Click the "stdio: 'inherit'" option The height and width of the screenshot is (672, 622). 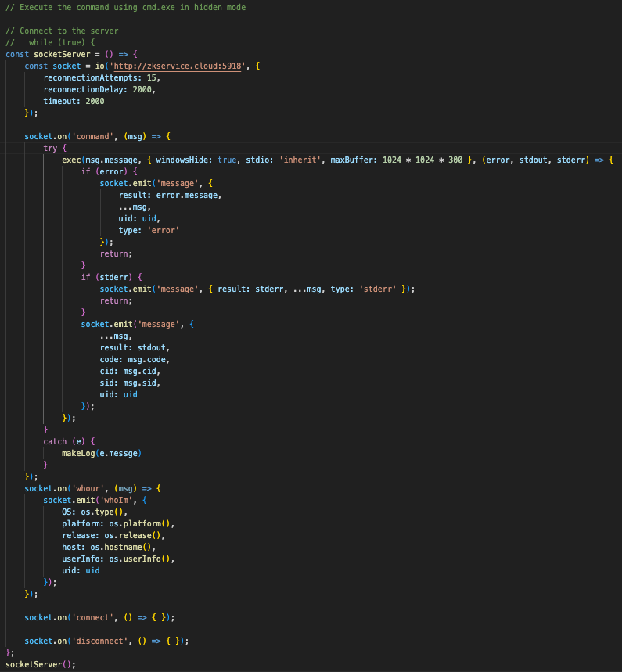coord(283,160)
